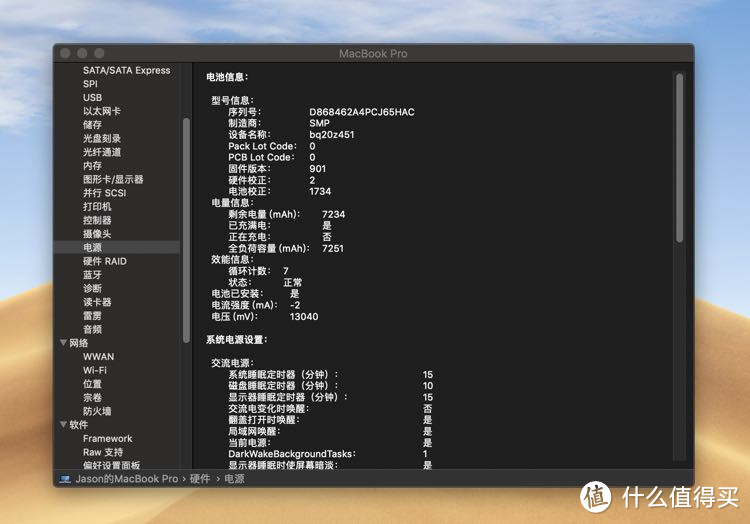
Task: Click firmware version value 901
Action: (317, 169)
